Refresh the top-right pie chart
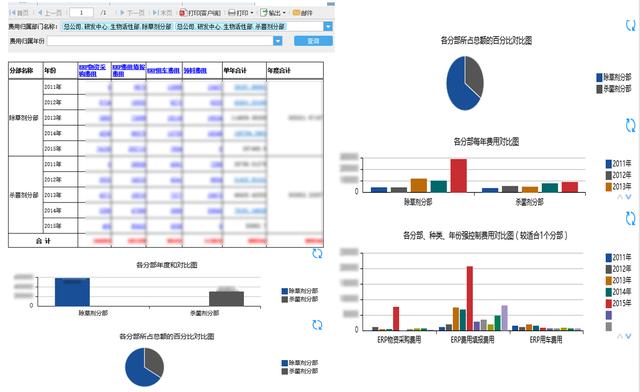 pyautogui.click(x=631, y=25)
